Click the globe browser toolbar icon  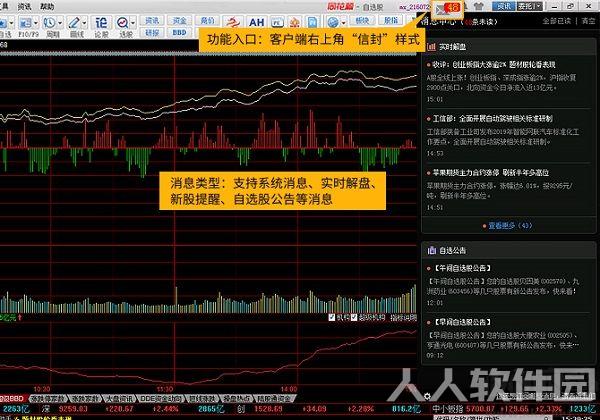click(333, 23)
